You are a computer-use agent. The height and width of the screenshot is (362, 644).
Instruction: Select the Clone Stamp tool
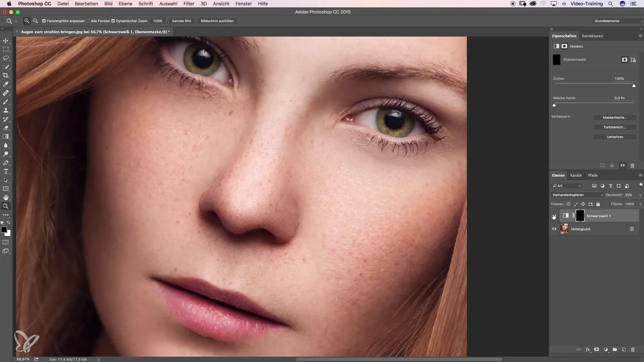[6, 110]
